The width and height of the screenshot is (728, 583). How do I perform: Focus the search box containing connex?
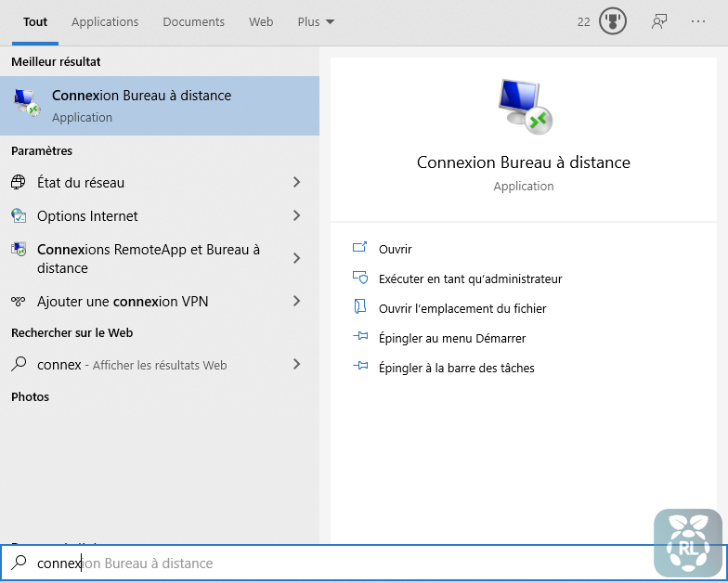pos(364,563)
